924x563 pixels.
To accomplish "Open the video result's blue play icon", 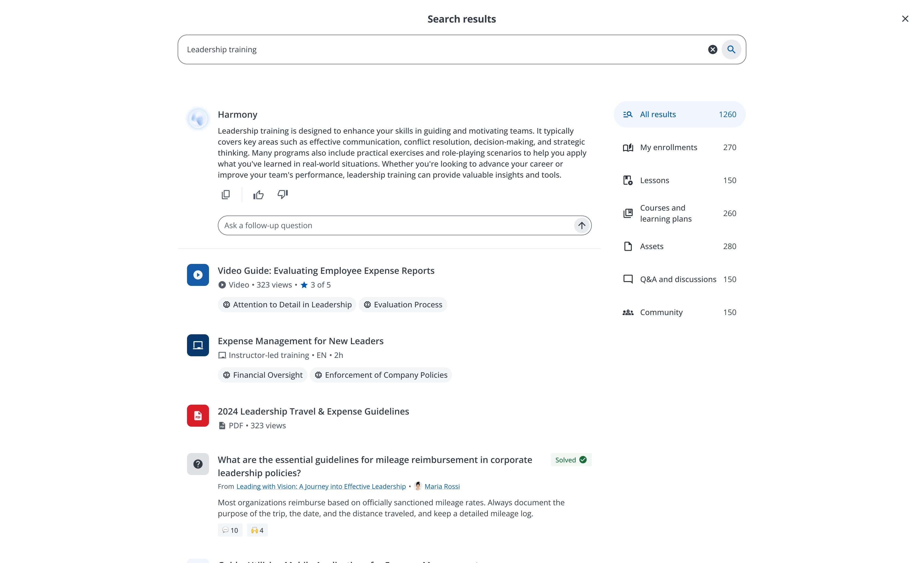I will click(198, 275).
